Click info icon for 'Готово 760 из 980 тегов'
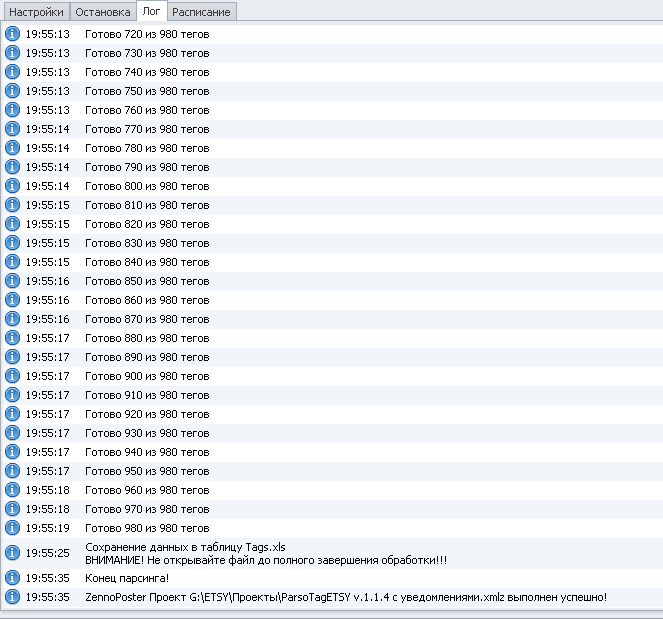 click(x=12, y=110)
